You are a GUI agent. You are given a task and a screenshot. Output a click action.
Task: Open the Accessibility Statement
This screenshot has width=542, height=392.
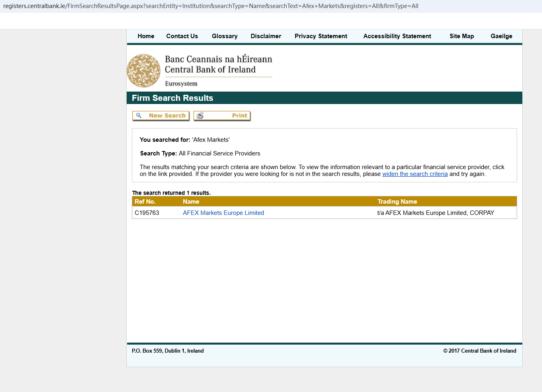pyautogui.click(x=397, y=36)
